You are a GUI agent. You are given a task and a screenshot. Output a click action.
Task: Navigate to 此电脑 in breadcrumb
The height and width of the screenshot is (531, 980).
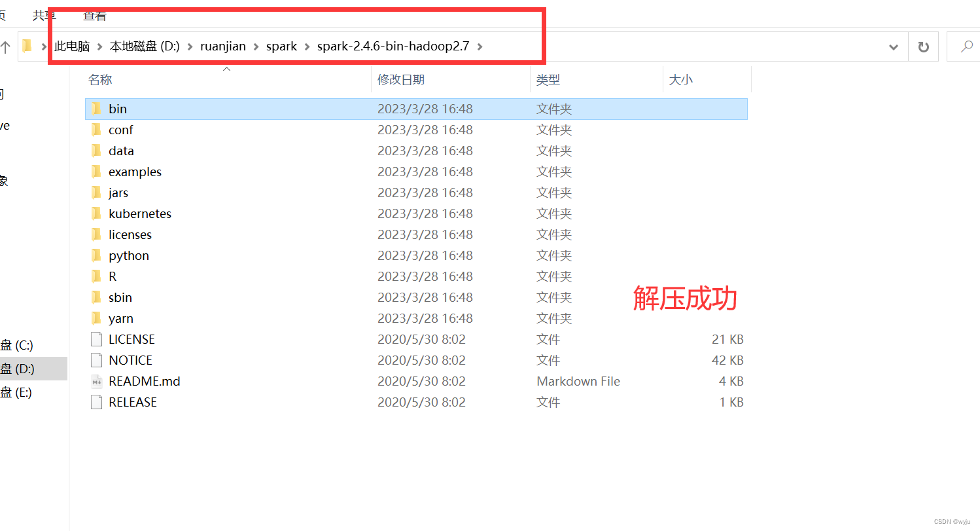72,46
